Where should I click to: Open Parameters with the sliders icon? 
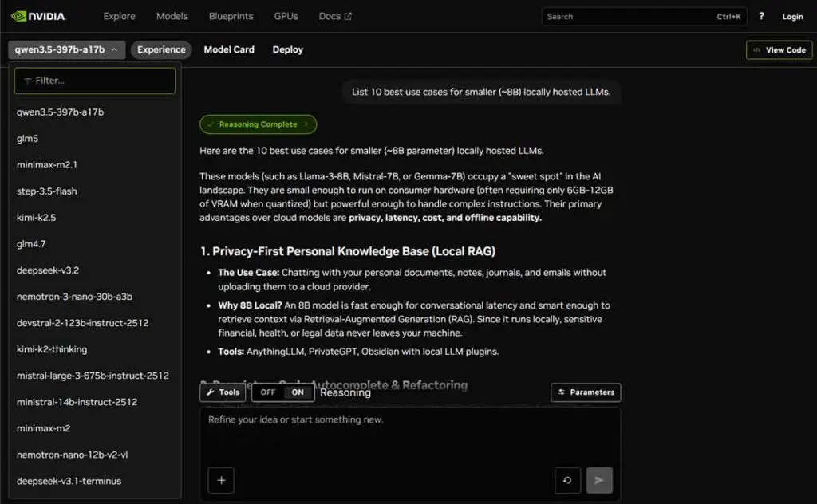586,392
